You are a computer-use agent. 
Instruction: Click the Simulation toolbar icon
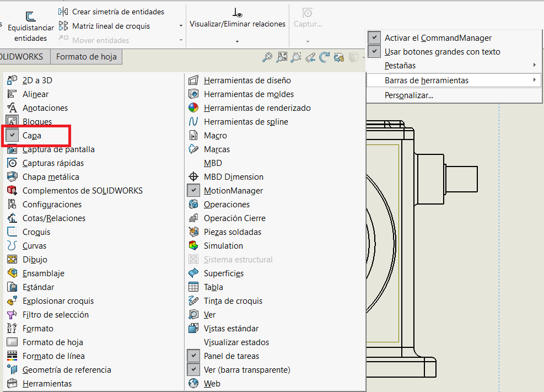pyautogui.click(x=193, y=246)
